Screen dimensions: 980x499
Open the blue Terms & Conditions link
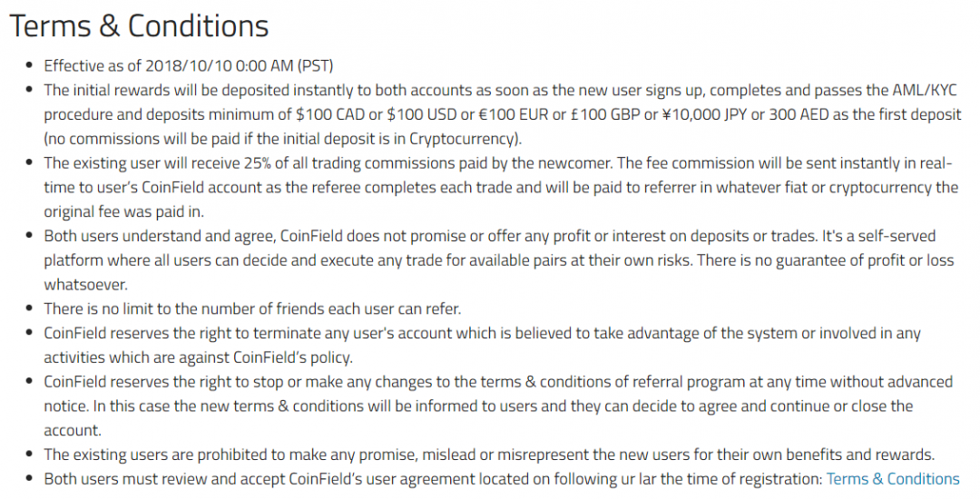coord(893,479)
